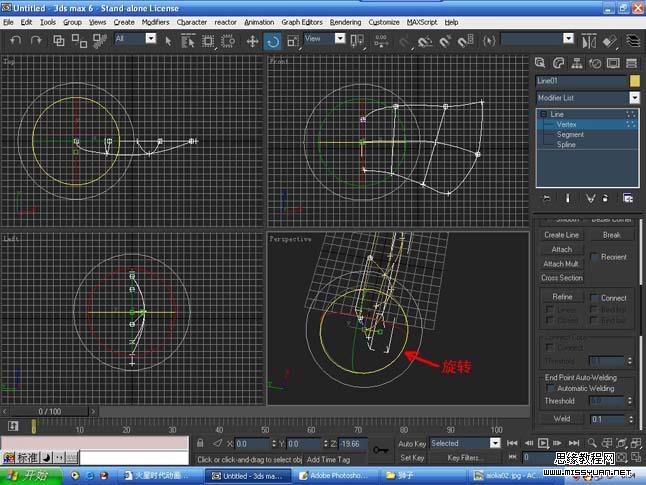Open the Hierarchy command panel tab
Viewport: 646px width, 485px height.
577,63
